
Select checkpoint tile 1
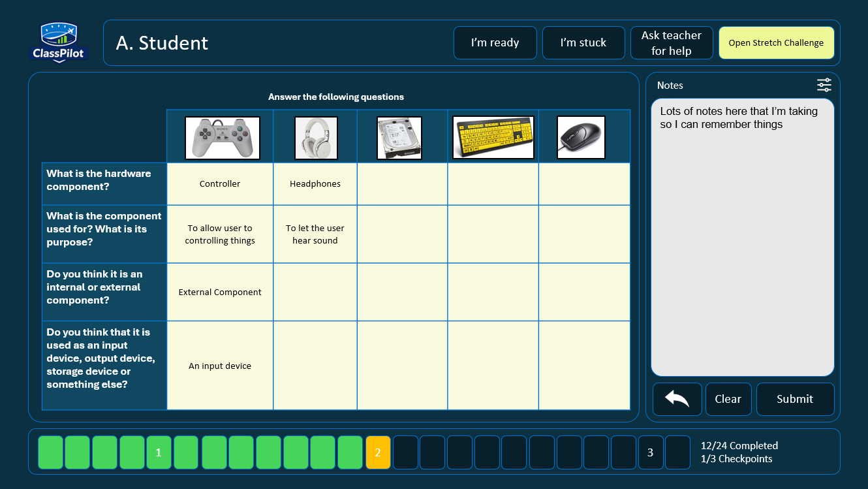pos(159,452)
